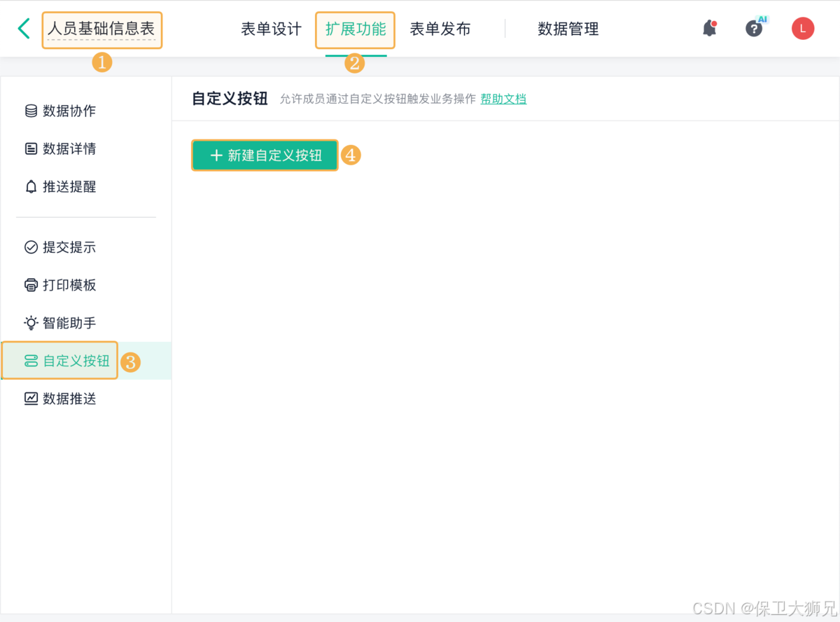Click the 数据详情 list icon
The height and width of the screenshot is (622, 840).
pyautogui.click(x=31, y=148)
